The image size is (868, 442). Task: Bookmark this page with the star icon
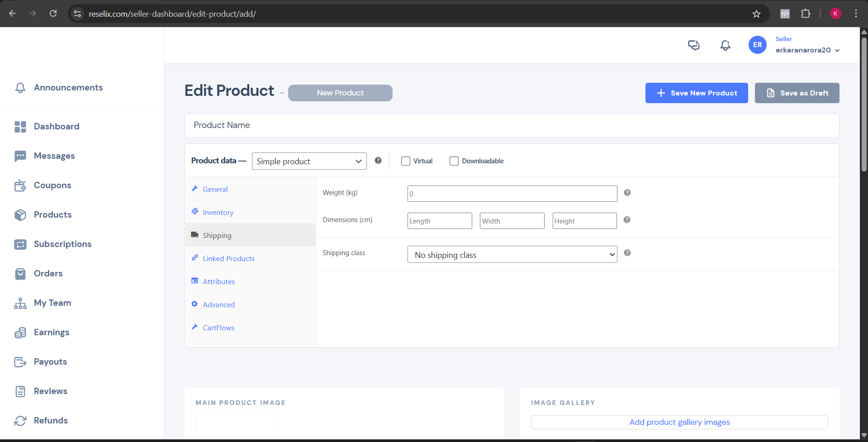756,14
